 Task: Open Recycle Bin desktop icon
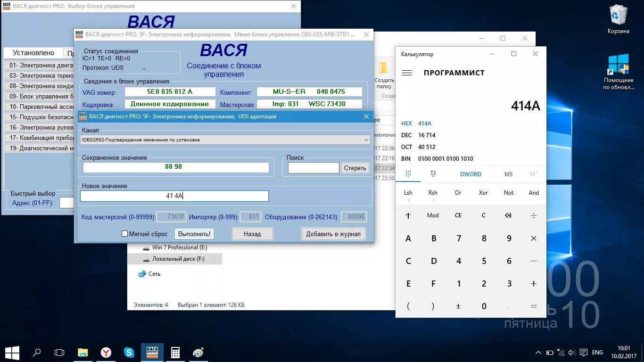pos(619,19)
